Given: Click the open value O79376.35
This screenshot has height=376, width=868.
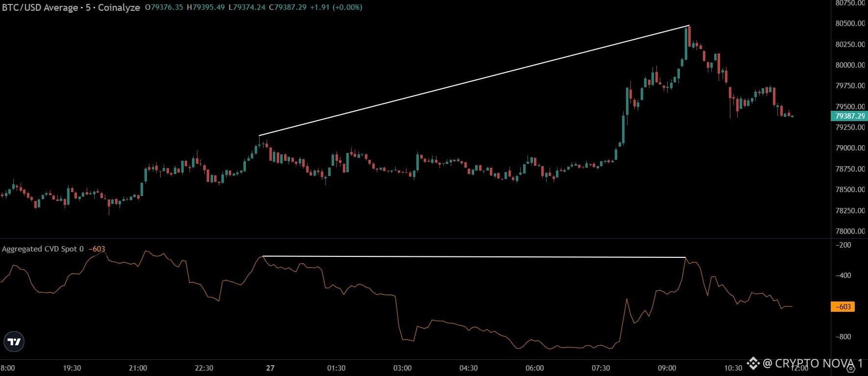Looking at the screenshot, I should click(x=164, y=7).
